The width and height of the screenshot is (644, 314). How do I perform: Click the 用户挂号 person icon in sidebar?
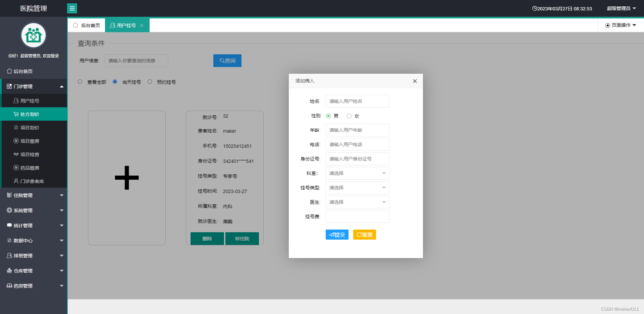pos(16,101)
